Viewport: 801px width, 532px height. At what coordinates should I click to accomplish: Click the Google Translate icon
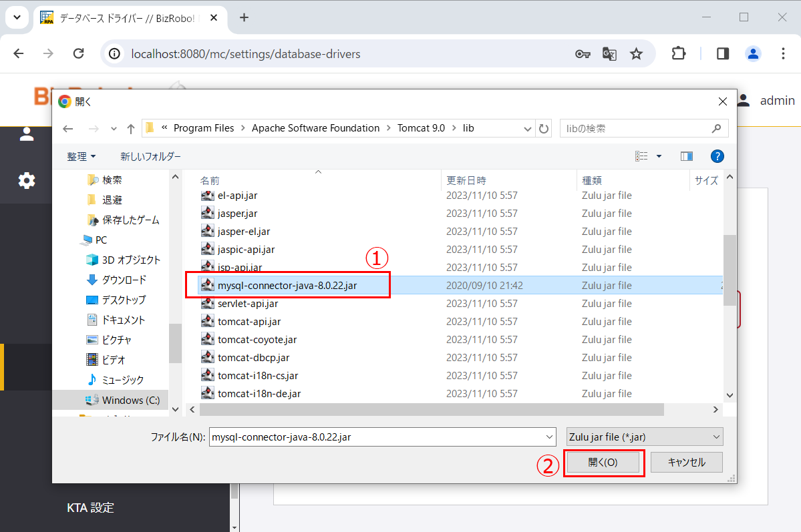point(609,53)
